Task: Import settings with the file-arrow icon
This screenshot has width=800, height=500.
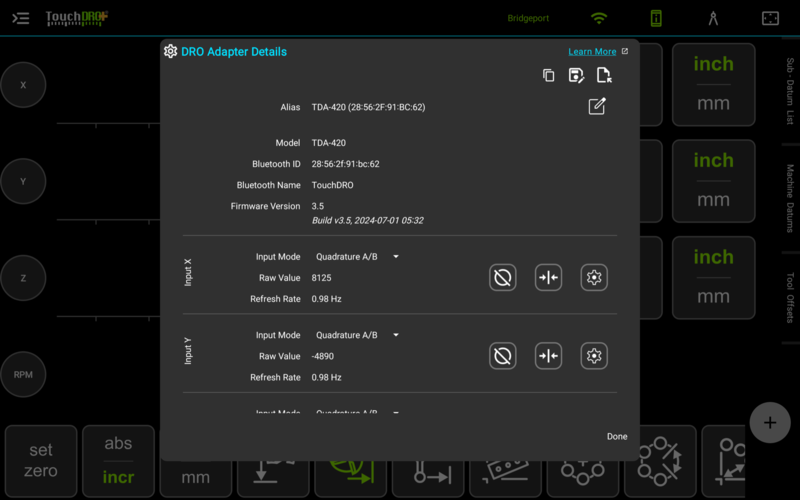Action: tap(604, 76)
